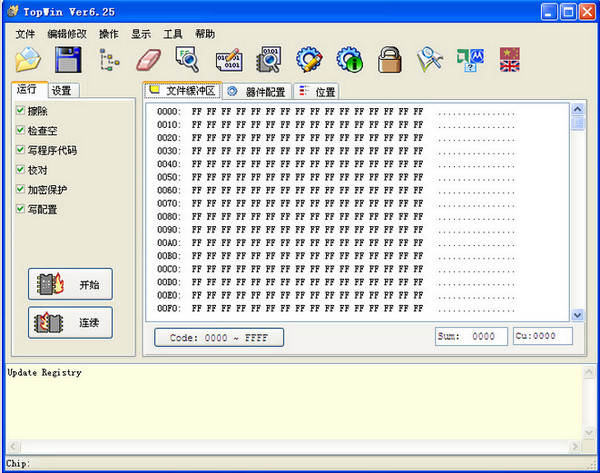The image size is (600, 473).
Task: Open file with the folder icon
Action: (x=28, y=59)
